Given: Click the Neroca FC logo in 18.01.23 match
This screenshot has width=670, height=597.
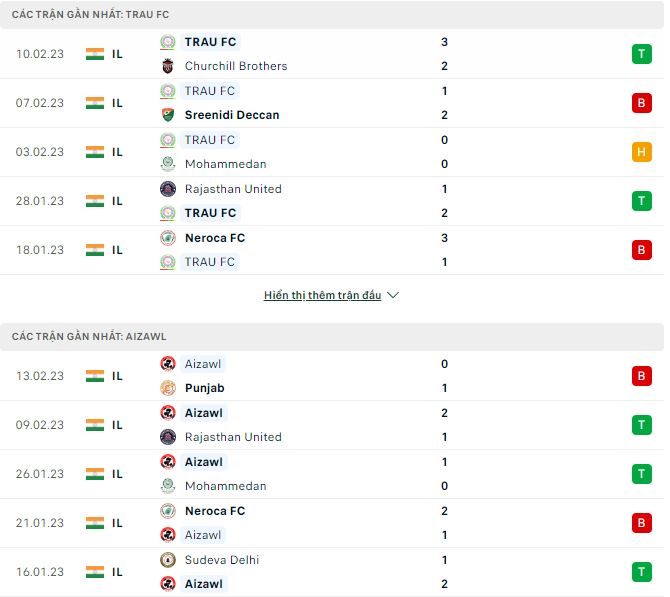Looking at the screenshot, I should coord(167,238).
